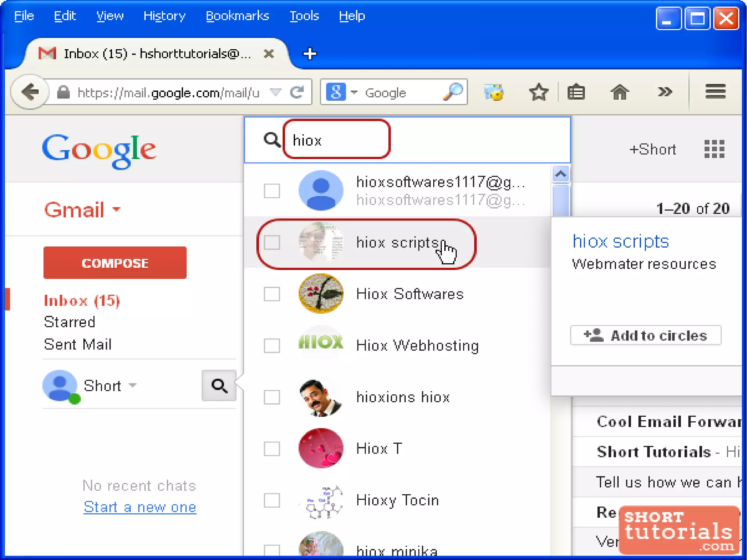Click the Start a new one link

pos(140,507)
